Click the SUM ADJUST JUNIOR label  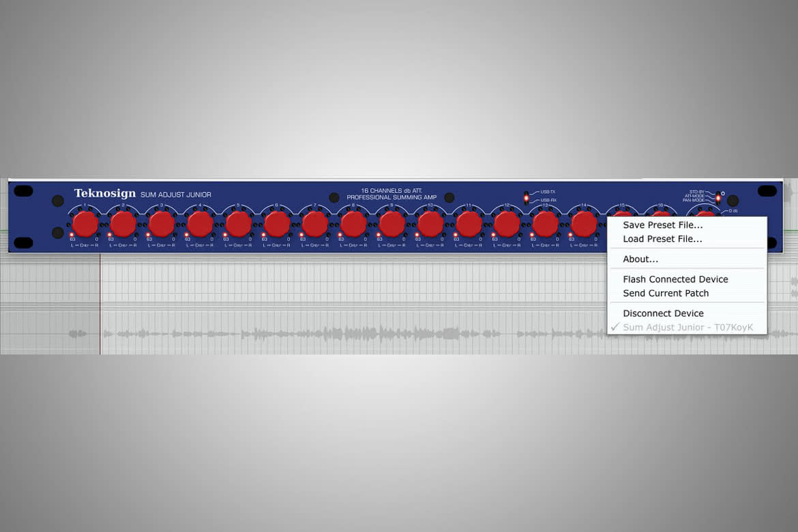[x=175, y=194]
